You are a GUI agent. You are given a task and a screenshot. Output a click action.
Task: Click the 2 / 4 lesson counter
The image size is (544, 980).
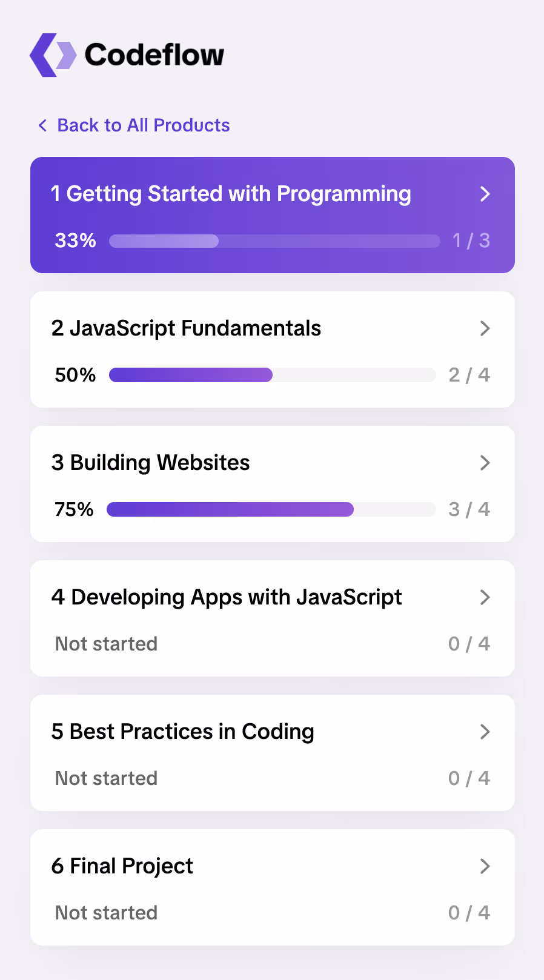(469, 376)
